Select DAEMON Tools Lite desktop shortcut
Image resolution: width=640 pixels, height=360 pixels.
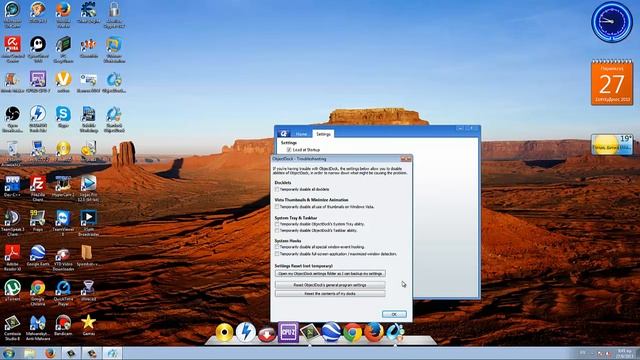pyautogui.click(x=38, y=119)
